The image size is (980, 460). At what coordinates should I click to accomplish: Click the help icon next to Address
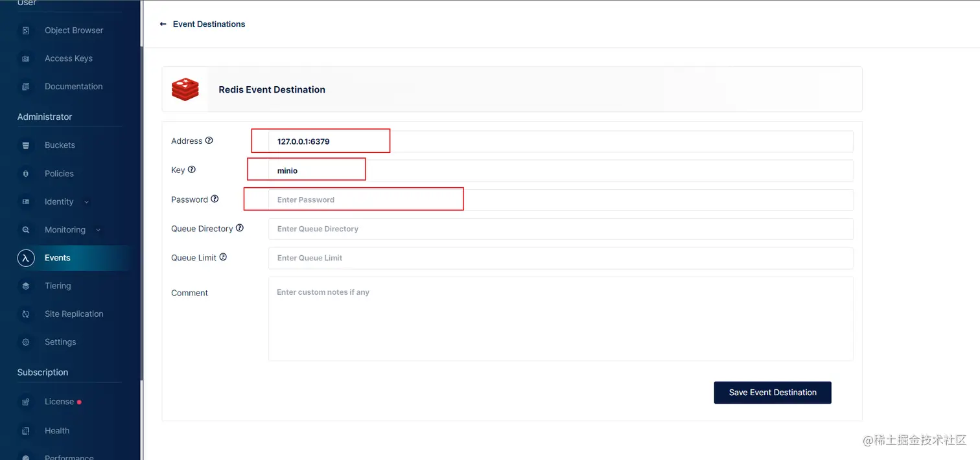[x=209, y=141]
